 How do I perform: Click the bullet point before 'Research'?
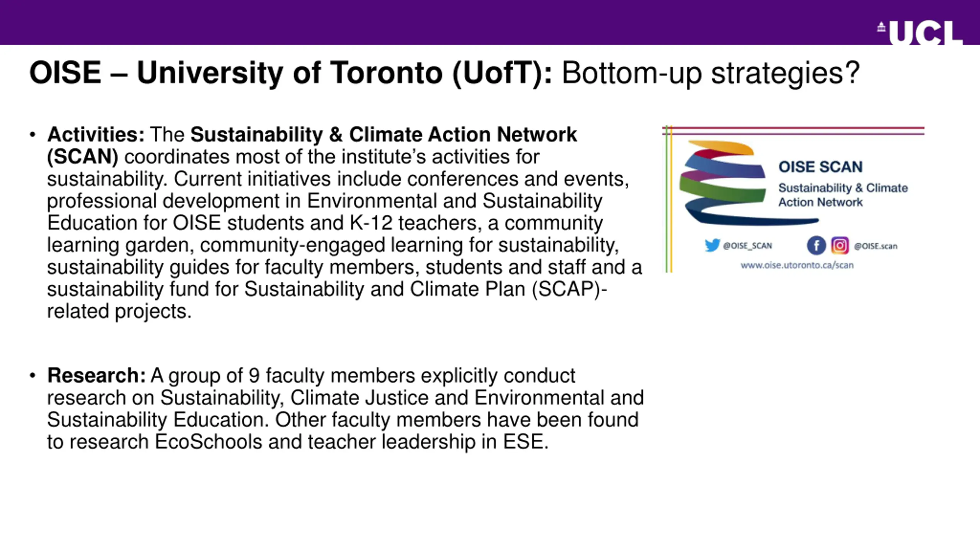(x=33, y=376)
